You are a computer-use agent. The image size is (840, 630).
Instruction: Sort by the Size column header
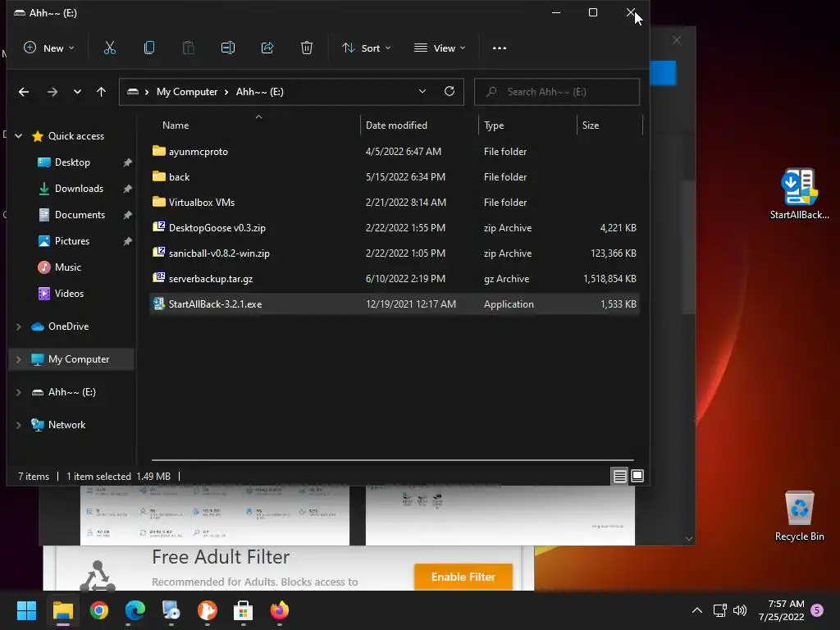[609, 126]
